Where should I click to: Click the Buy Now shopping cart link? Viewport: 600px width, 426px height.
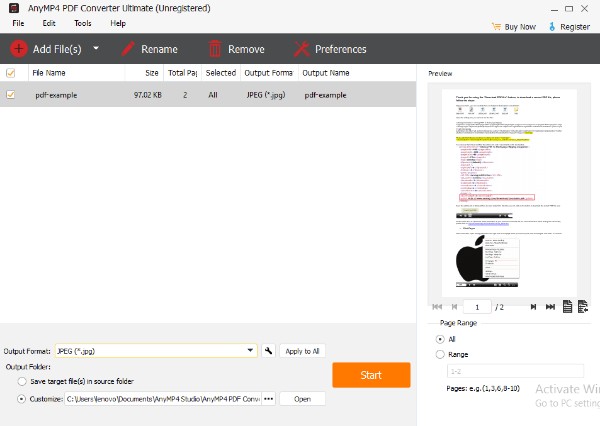pyautogui.click(x=514, y=27)
